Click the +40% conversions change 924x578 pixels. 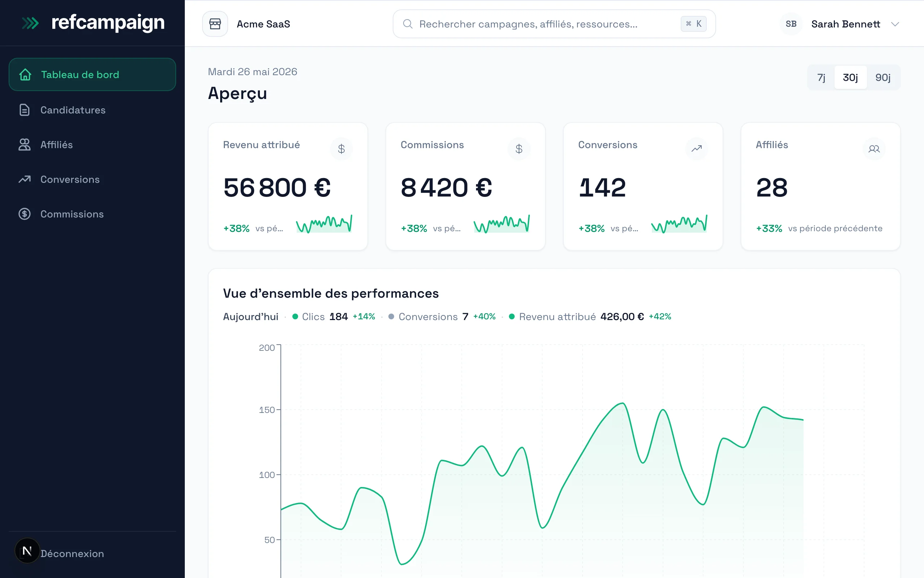click(484, 316)
